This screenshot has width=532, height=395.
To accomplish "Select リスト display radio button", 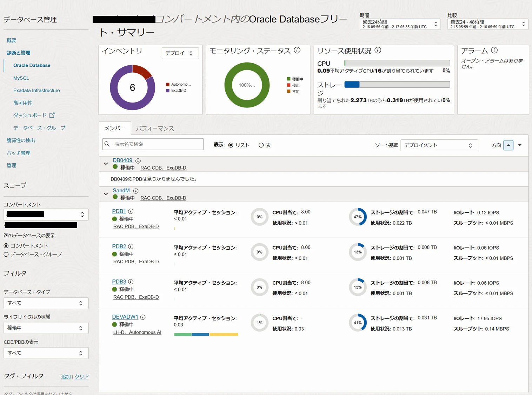I will (x=231, y=145).
